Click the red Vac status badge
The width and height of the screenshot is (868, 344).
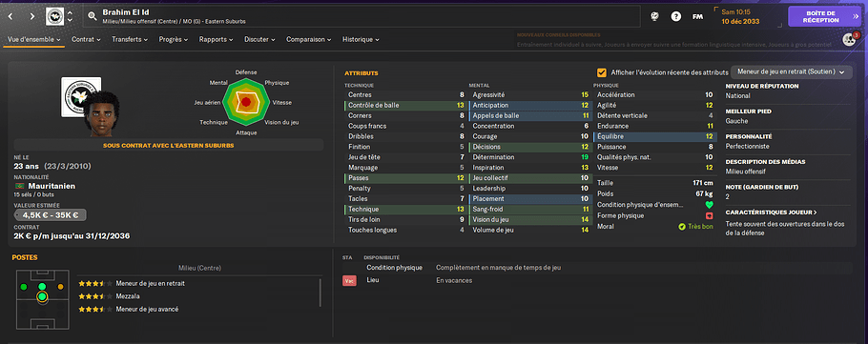pos(349,281)
